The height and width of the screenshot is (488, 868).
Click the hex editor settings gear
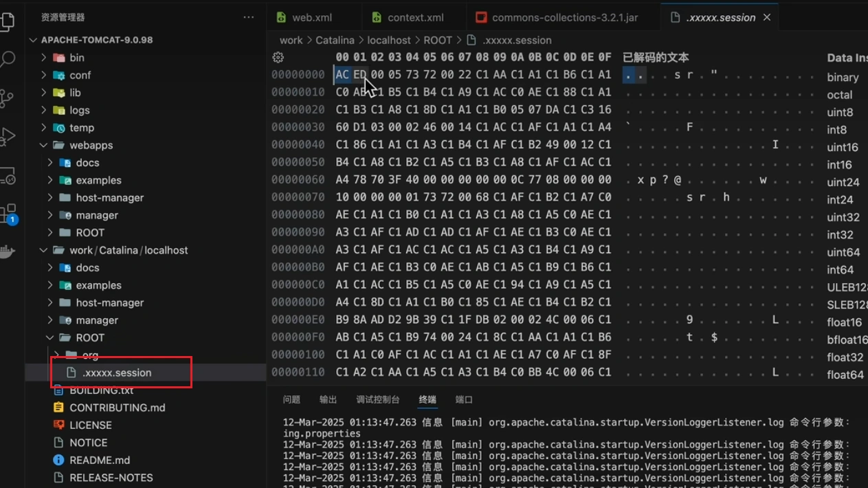pos(278,58)
